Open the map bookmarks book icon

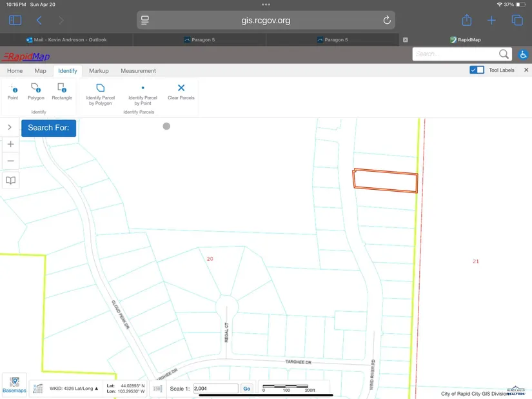(x=10, y=181)
